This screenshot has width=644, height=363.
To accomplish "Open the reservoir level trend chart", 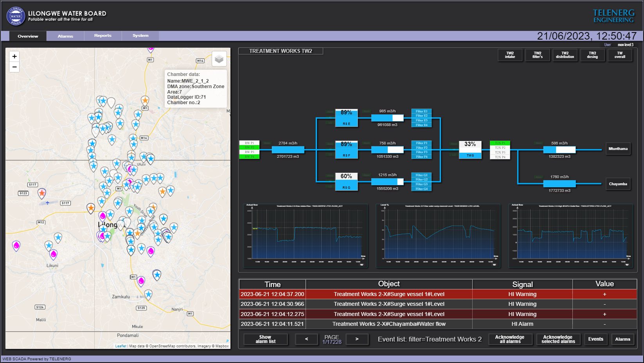I will (438, 235).
